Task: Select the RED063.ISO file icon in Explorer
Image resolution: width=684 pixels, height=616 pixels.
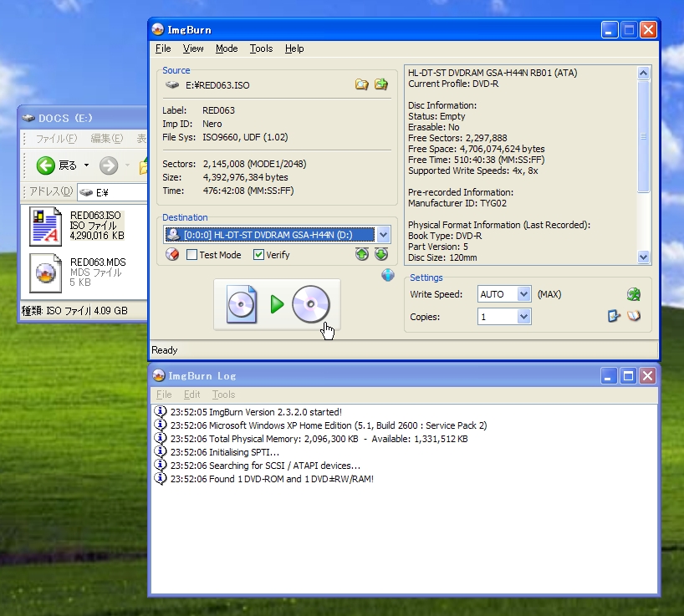Action: pos(45,227)
